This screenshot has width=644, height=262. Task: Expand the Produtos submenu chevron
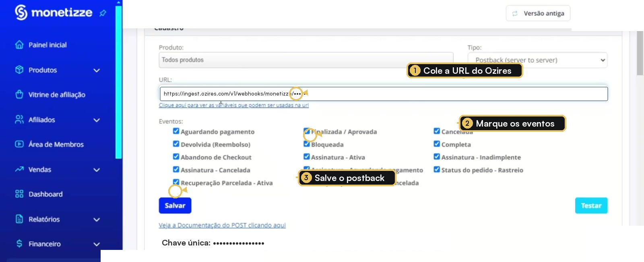(97, 70)
